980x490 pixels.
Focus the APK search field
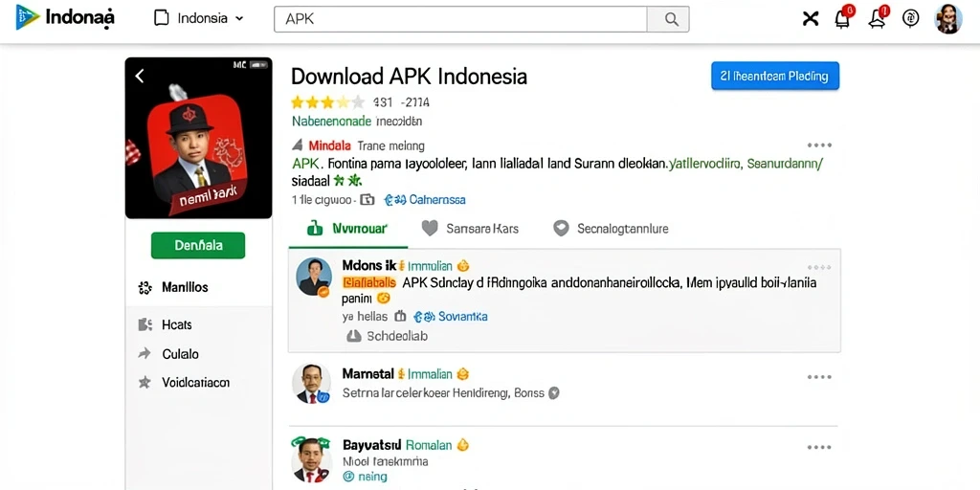tap(460, 19)
